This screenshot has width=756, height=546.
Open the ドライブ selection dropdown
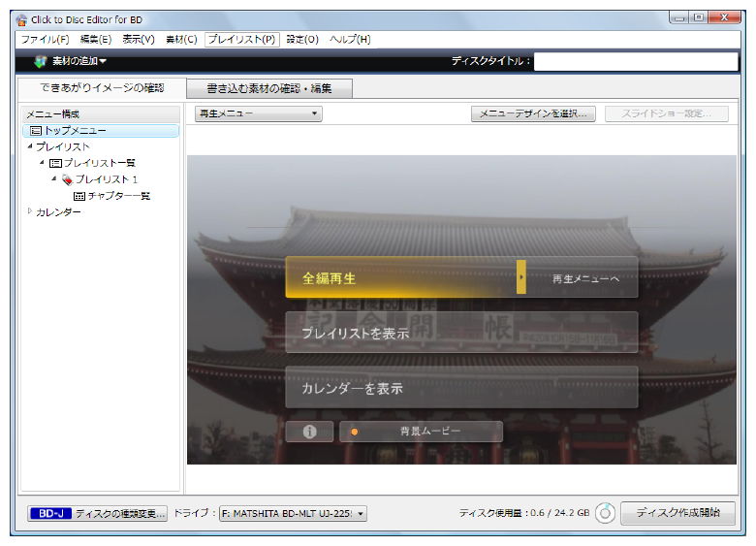pyautogui.click(x=293, y=513)
